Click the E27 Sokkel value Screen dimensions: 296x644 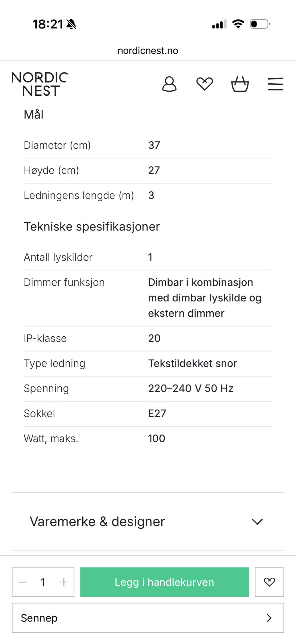coord(157,413)
